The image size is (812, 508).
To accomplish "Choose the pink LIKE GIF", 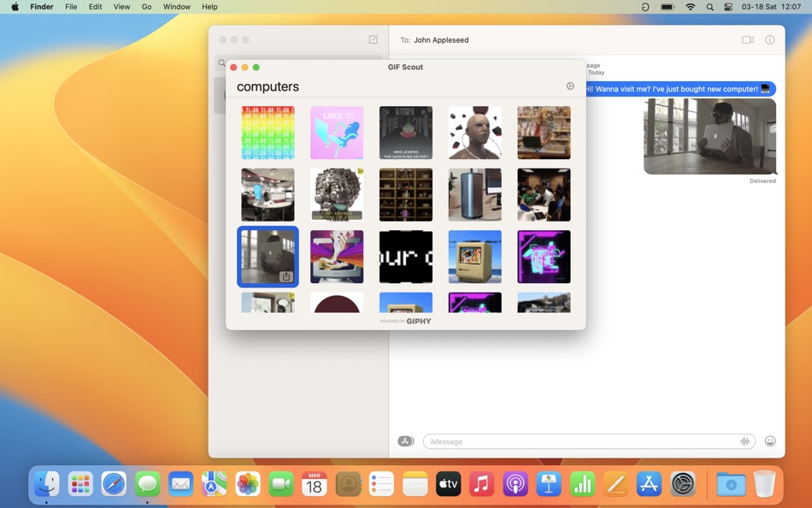I will tap(337, 133).
